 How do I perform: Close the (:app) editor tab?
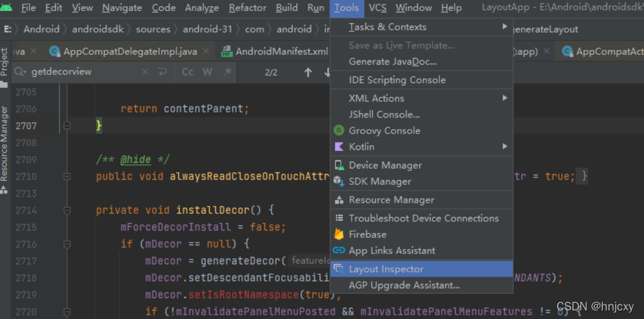click(546, 51)
